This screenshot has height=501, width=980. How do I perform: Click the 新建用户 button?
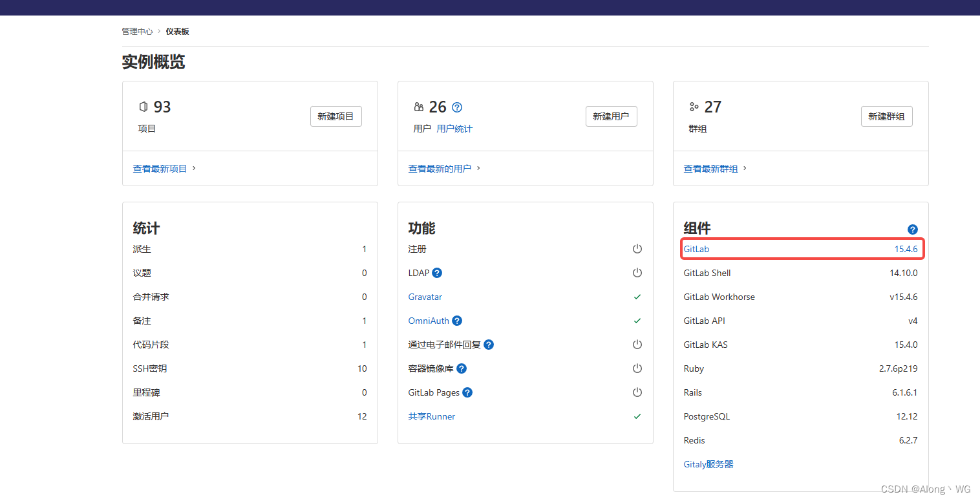click(612, 116)
